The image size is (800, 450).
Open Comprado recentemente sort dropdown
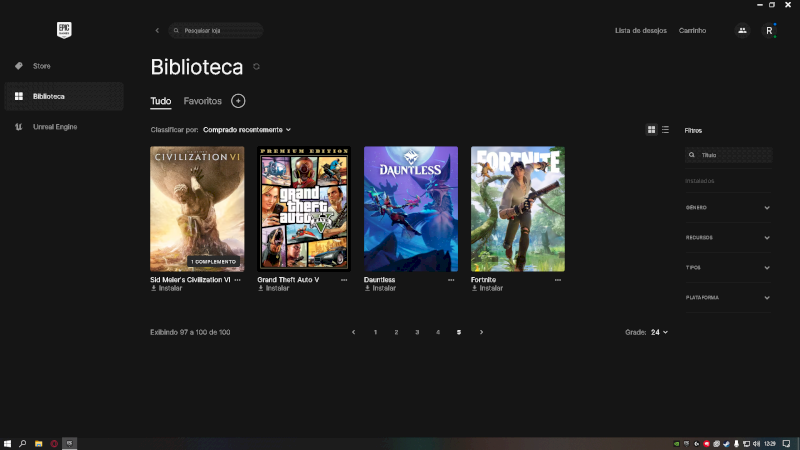(247, 130)
